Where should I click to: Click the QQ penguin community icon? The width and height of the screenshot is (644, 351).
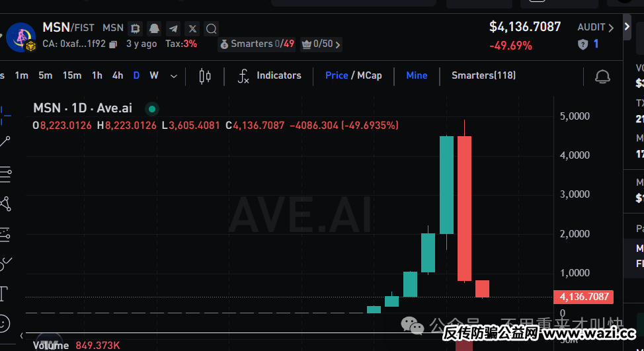point(154,28)
